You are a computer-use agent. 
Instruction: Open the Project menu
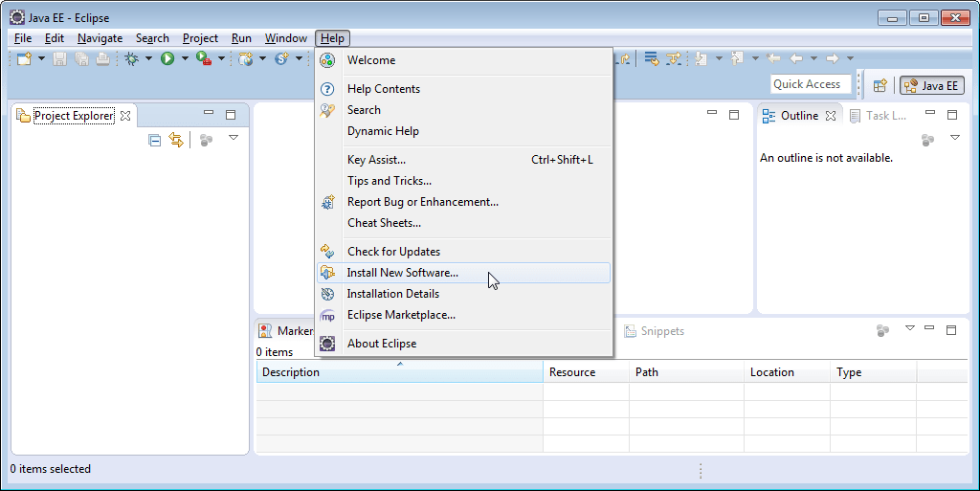tap(200, 38)
